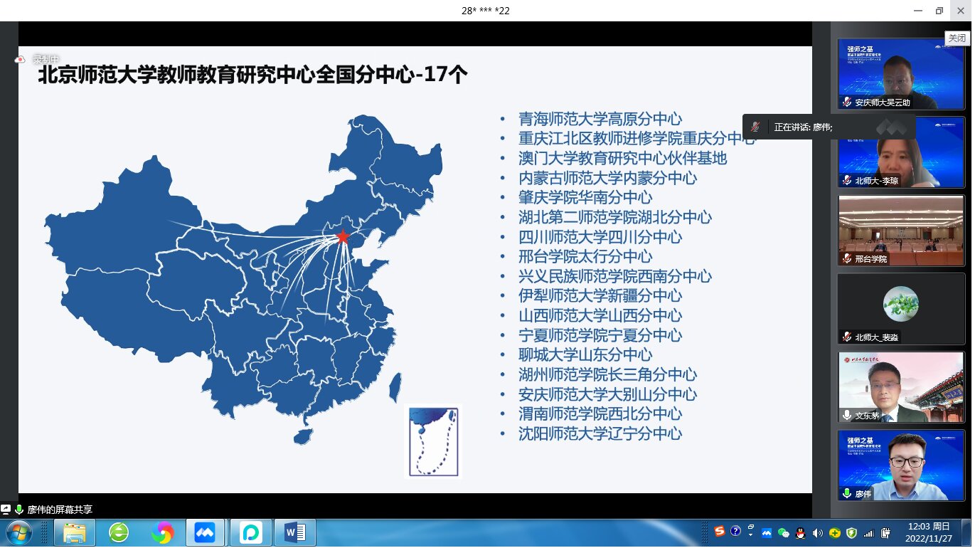Image resolution: width=980 pixels, height=553 pixels.
Task: Select the 廖伟 presenter video tile
Action: pyautogui.click(x=901, y=465)
